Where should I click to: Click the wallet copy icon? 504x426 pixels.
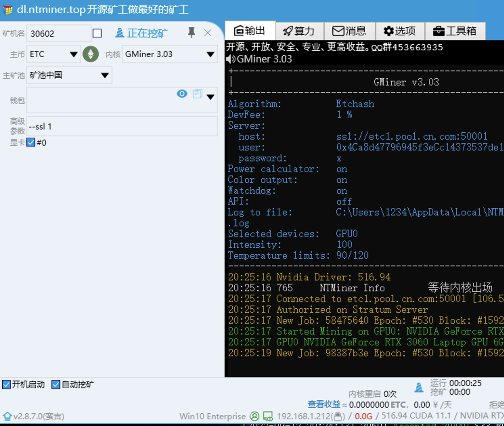point(197,94)
